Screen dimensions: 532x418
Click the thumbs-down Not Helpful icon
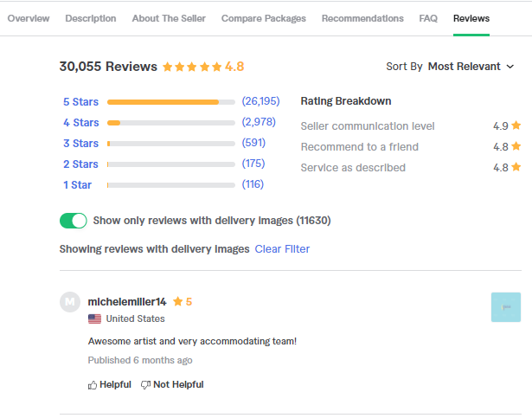click(x=145, y=385)
